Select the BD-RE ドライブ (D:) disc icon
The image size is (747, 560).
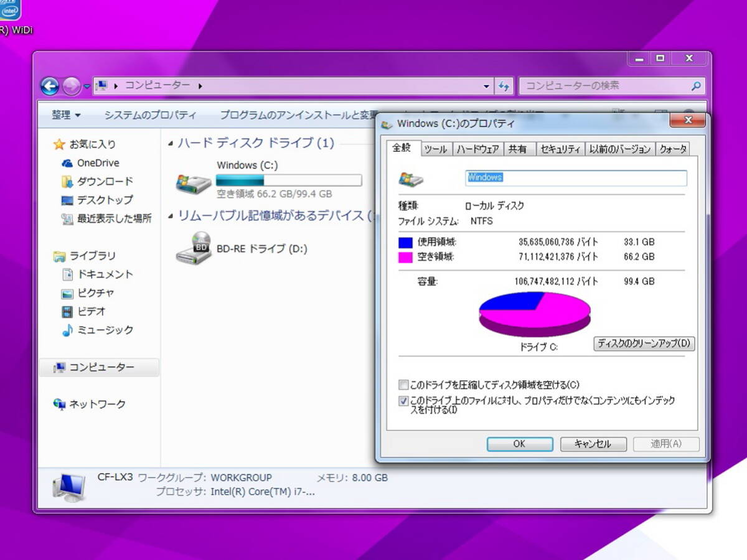pyautogui.click(x=194, y=248)
